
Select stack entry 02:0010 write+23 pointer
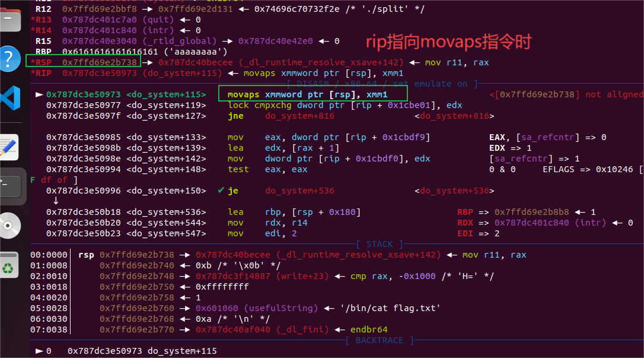(x=262, y=276)
